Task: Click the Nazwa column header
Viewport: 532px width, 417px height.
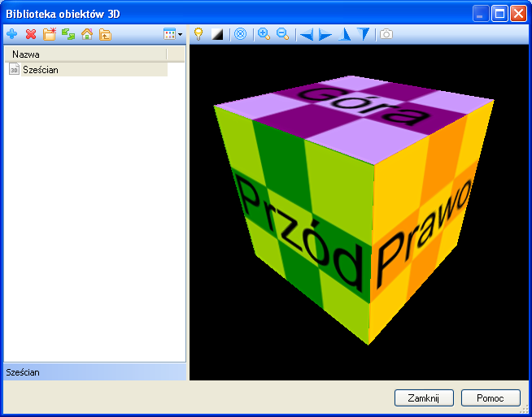Action: (85, 54)
